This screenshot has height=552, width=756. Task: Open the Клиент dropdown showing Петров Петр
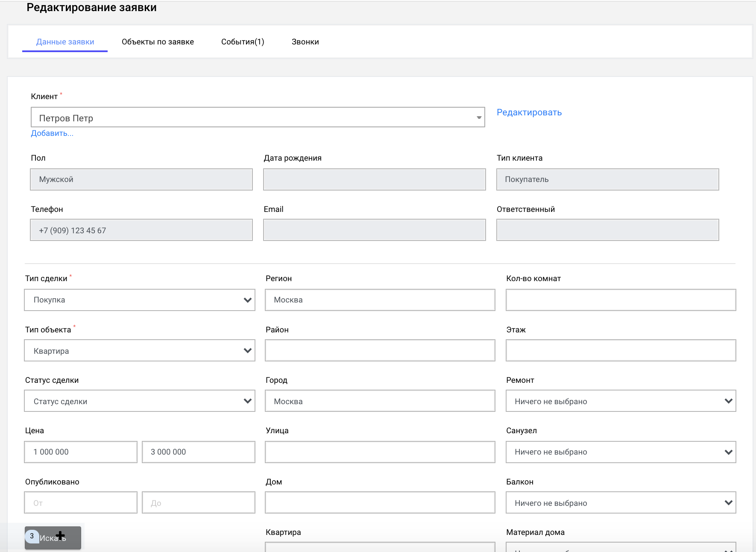pyautogui.click(x=258, y=117)
